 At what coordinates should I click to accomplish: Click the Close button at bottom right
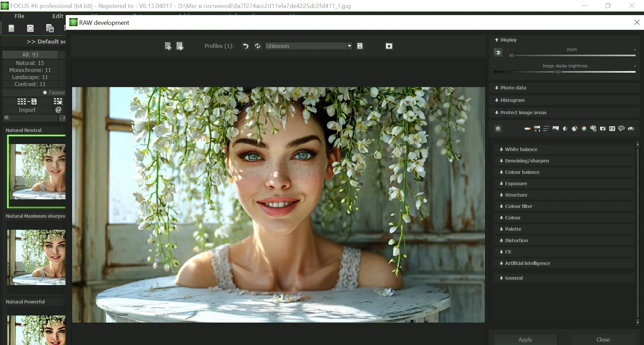point(603,340)
